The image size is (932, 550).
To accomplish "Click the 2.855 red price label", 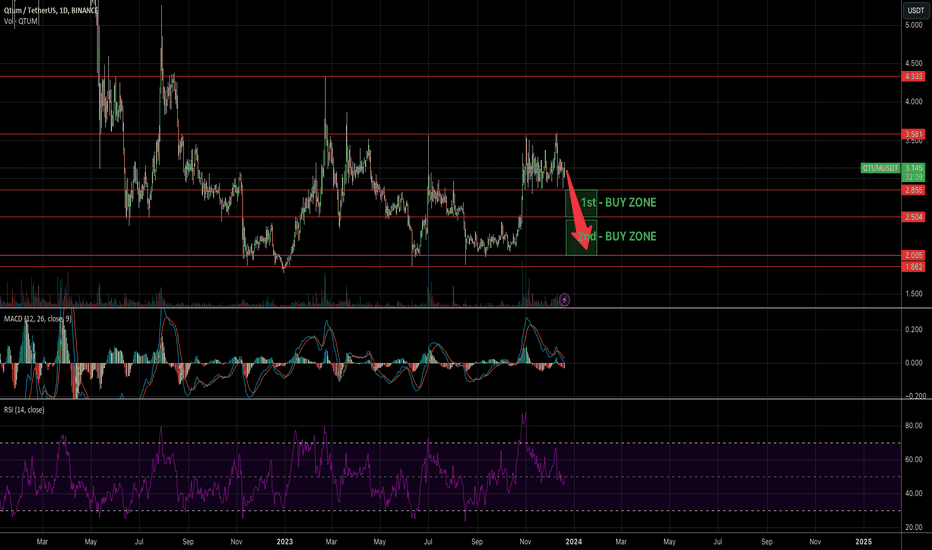I will pyautogui.click(x=913, y=190).
